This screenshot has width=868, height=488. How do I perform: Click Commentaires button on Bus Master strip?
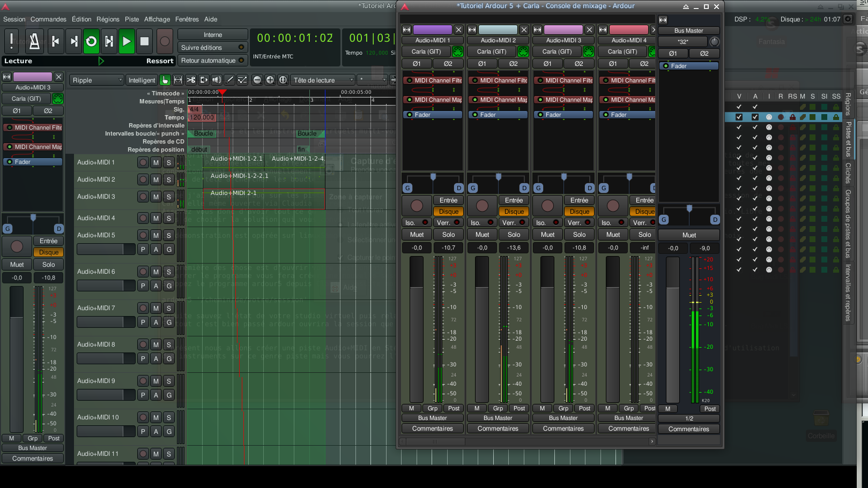pyautogui.click(x=688, y=429)
